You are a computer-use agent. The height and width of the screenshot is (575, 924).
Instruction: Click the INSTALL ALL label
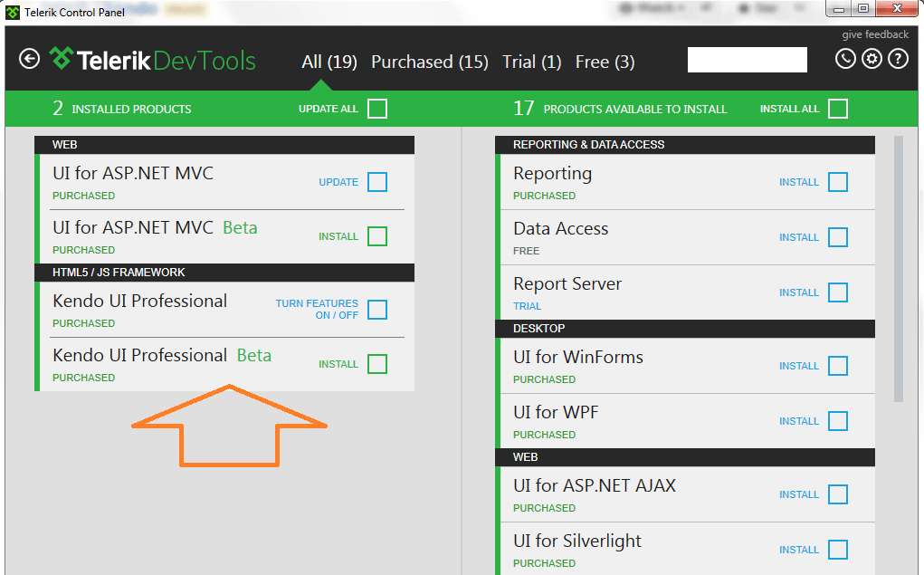790,109
